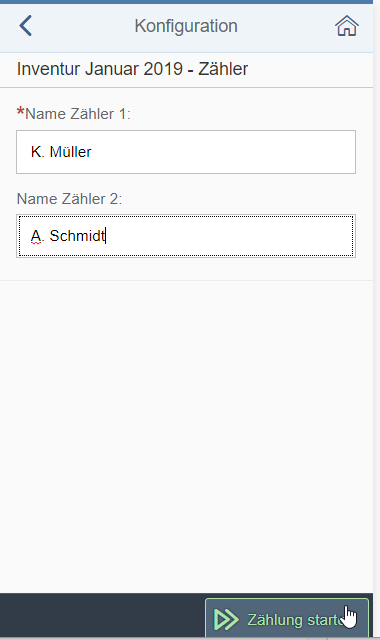Place cursor in the A. Schmidt text
The height and width of the screenshot is (640, 380).
pyautogui.click(x=68, y=236)
